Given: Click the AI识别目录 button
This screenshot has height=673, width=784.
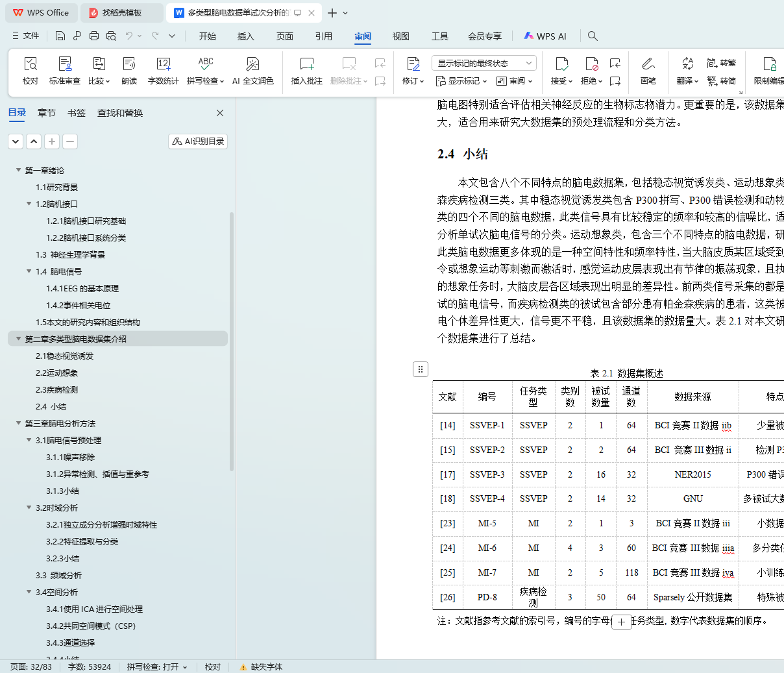Looking at the screenshot, I should coord(198,141).
